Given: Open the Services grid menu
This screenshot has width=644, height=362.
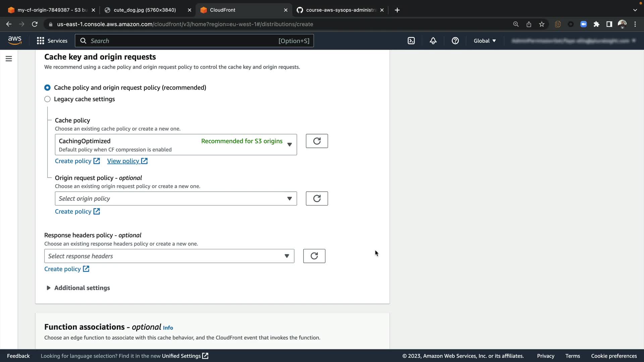Looking at the screenshot, I should coord(52,41).
